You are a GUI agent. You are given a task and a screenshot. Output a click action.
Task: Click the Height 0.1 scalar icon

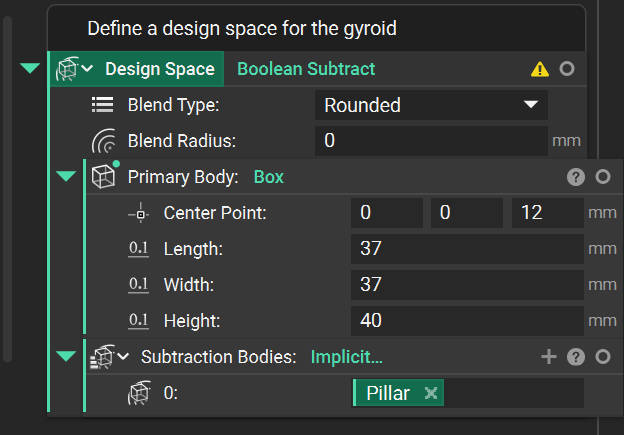[138, 320]
